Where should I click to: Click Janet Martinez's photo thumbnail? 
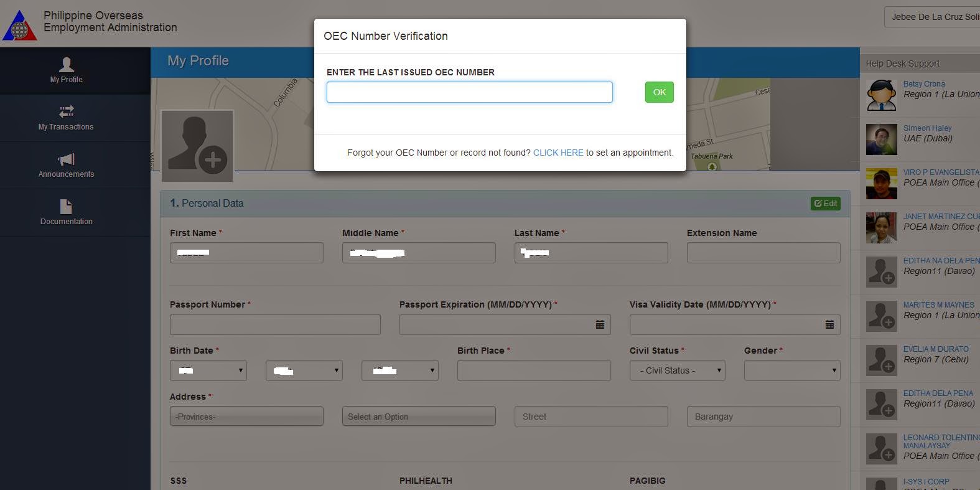click(x=882, y=228)
